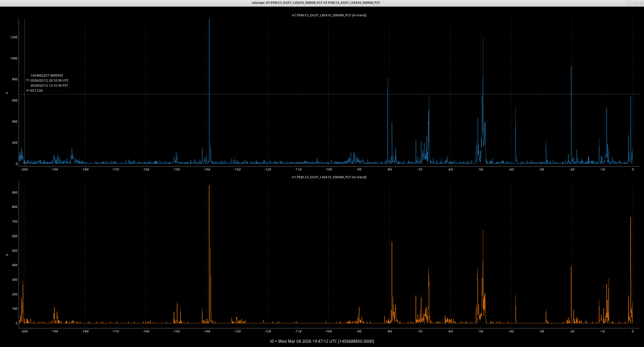Click the -3d tick on bottom plot
The width and height of the screenshot is (644, 347).
pos(541,331)
